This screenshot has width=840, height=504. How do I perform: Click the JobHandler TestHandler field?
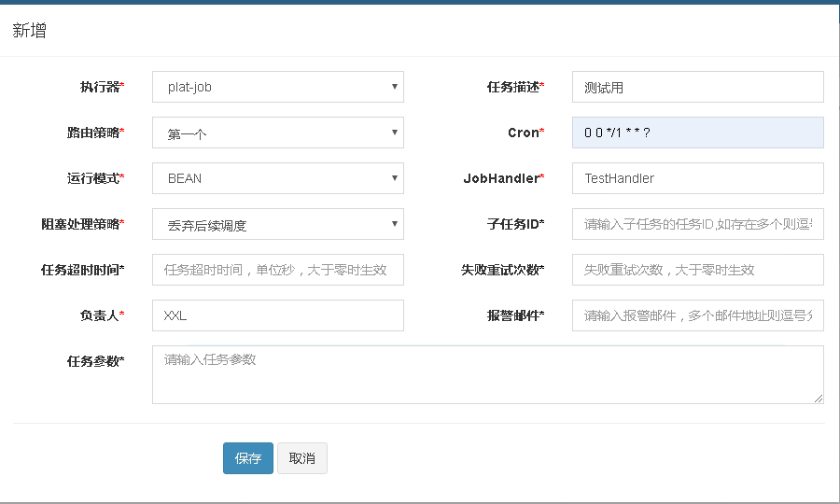[x=697, y=178]
